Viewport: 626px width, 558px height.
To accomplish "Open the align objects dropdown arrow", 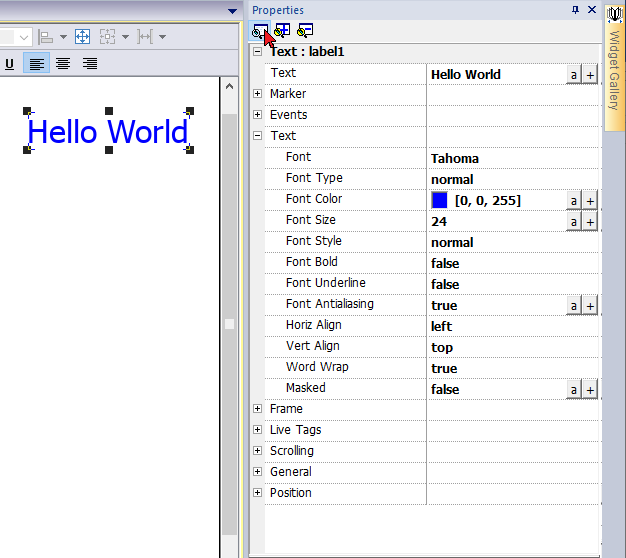I will point(63,37).
